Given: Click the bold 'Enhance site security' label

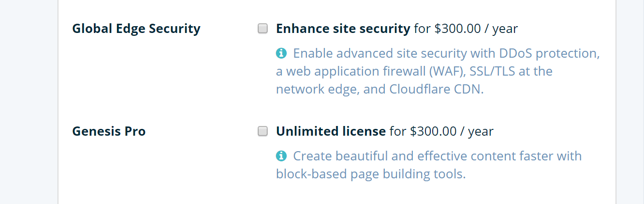Looking at the screenshot, I should coord(343,29).
